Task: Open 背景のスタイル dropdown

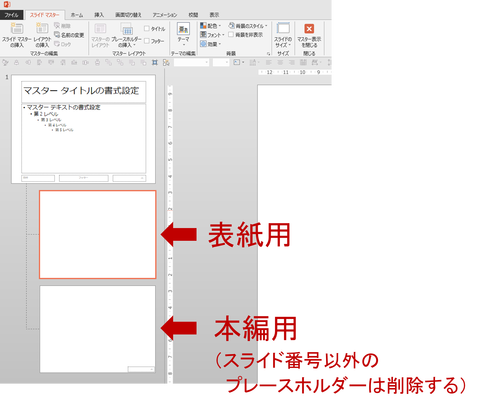Action: click(x=248, y=26)
